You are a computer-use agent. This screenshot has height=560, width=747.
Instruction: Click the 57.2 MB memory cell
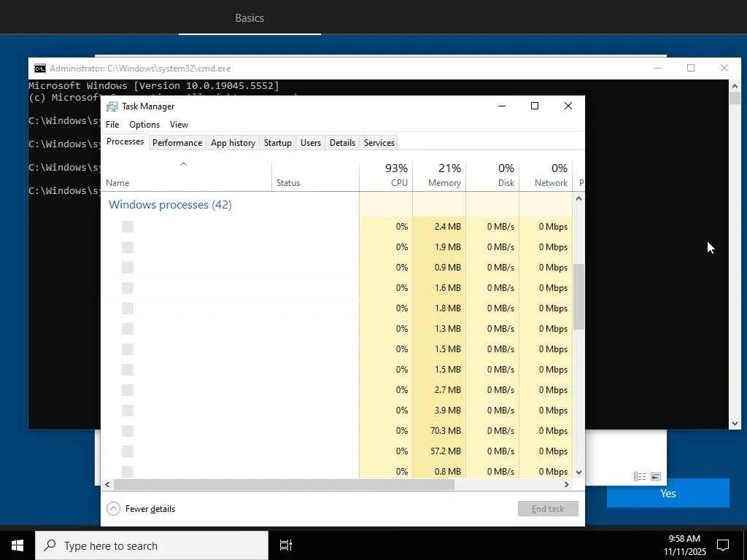(x=439, y=451)
